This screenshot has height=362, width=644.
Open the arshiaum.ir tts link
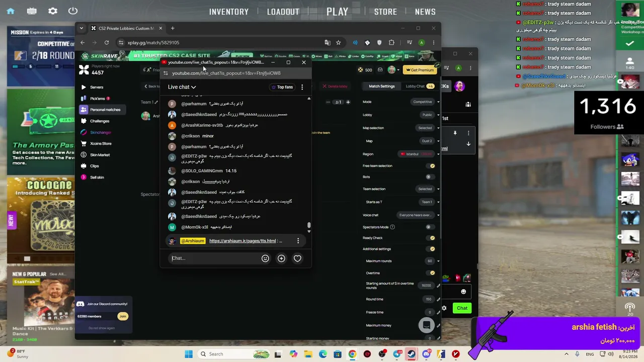(x=243, y=241)
